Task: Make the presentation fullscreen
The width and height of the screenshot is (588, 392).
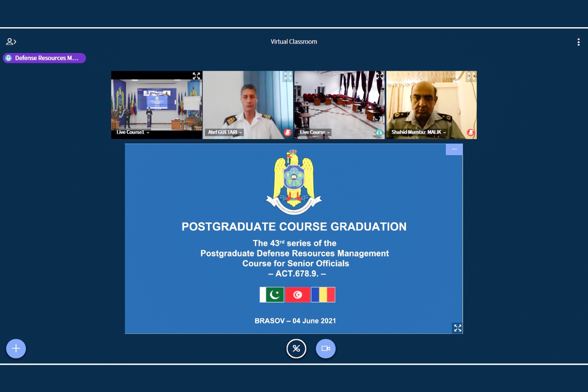Action: pos(457,328)
